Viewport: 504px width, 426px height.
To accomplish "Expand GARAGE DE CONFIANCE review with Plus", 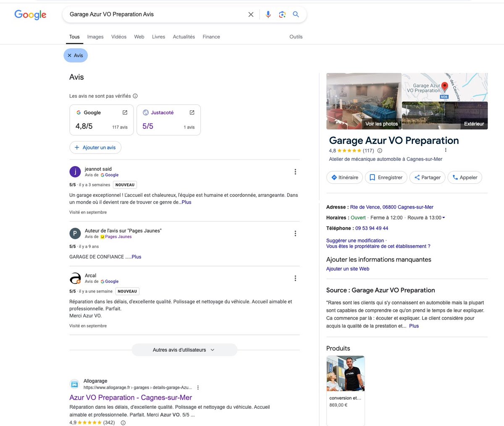I will tap(136, 257).
